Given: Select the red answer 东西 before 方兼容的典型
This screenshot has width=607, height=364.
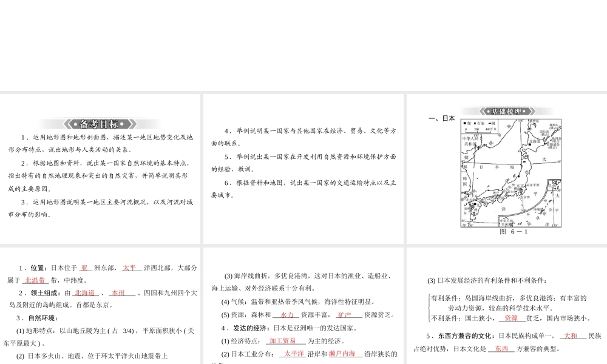Looking at the screenshot, I should click(502, 348).
